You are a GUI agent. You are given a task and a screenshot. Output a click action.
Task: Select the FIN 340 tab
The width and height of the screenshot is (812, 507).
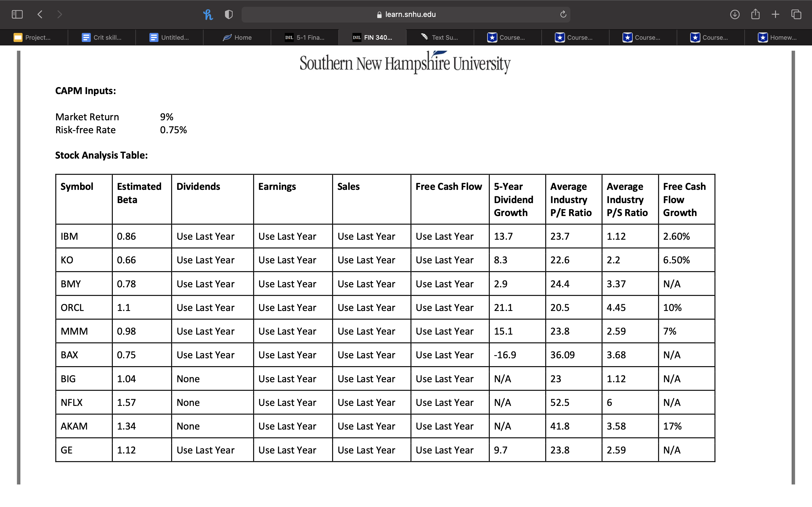(x=372, y=37)
